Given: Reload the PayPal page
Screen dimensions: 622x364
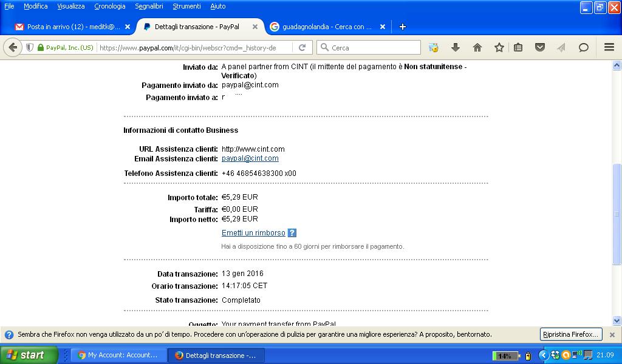Looking at the screenshot, I should click(x=302, y=47).
